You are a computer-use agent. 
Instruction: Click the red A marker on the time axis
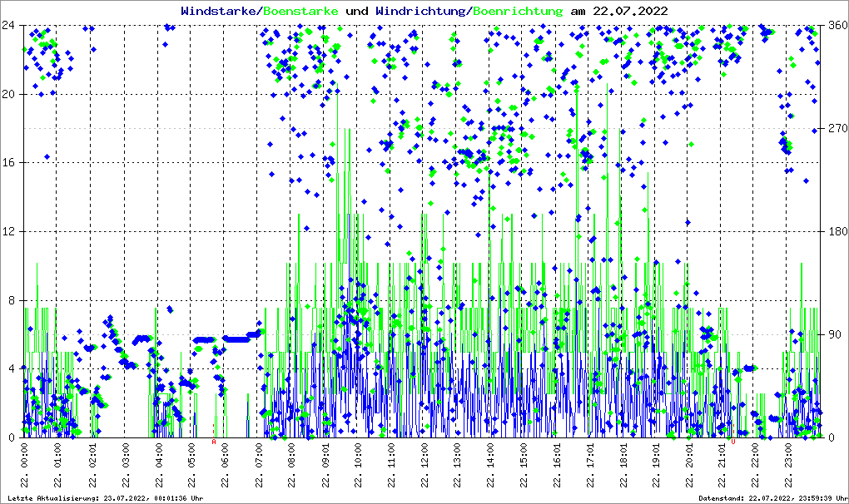coord(214,442)
